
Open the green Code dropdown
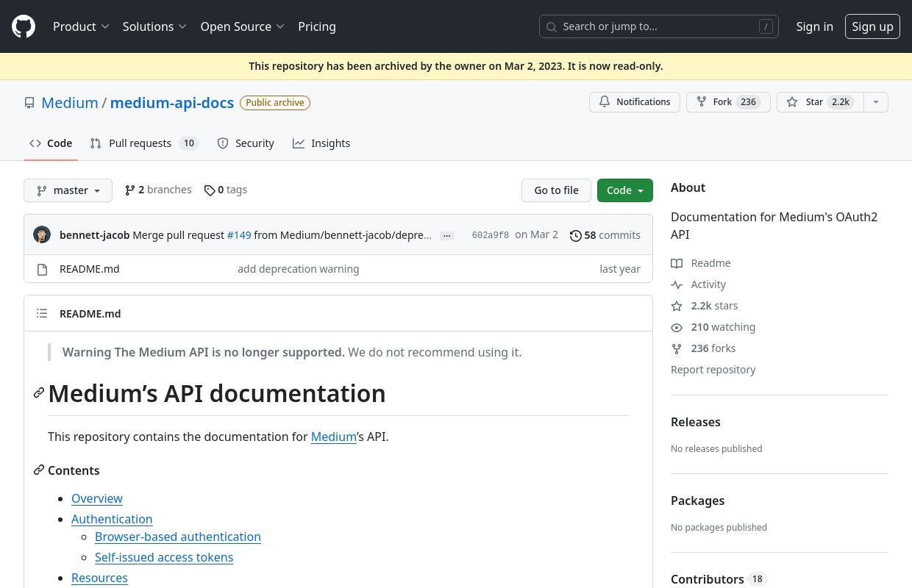625,190
